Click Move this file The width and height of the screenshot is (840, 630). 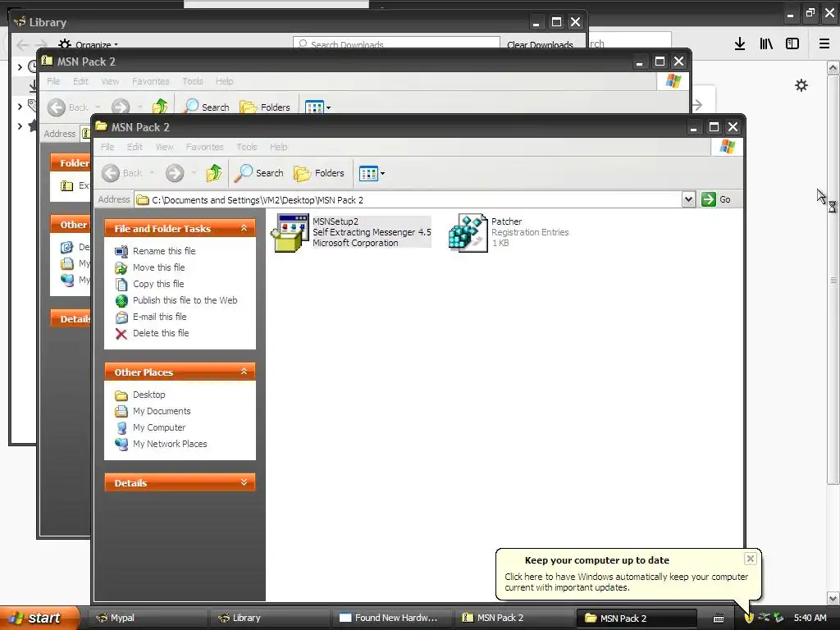pos(158,267)
